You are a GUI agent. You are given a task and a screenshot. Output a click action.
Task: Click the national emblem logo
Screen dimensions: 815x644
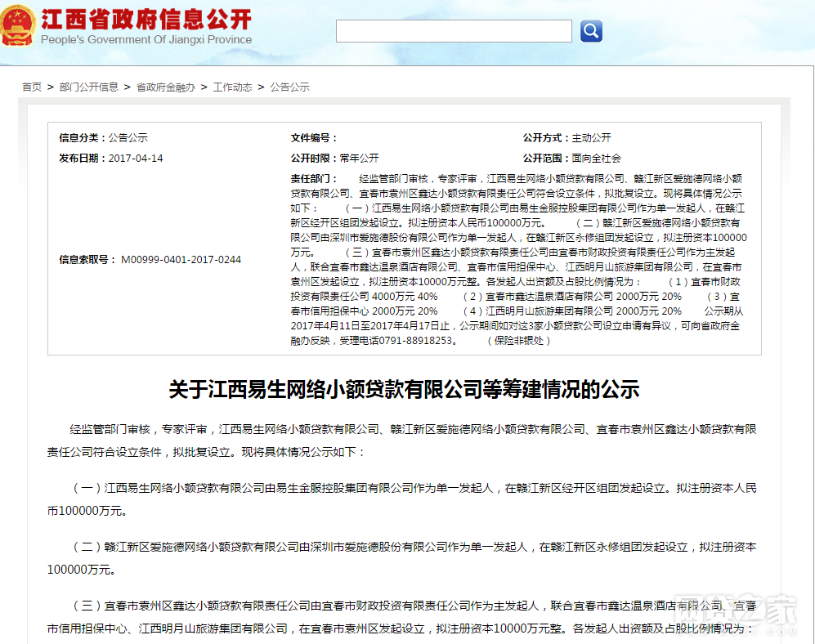18,25
